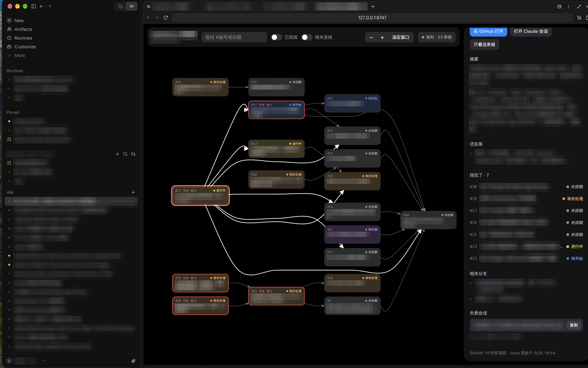588x368 pixels.
Task: Expand the user account chevron
Action: (44, 361)
